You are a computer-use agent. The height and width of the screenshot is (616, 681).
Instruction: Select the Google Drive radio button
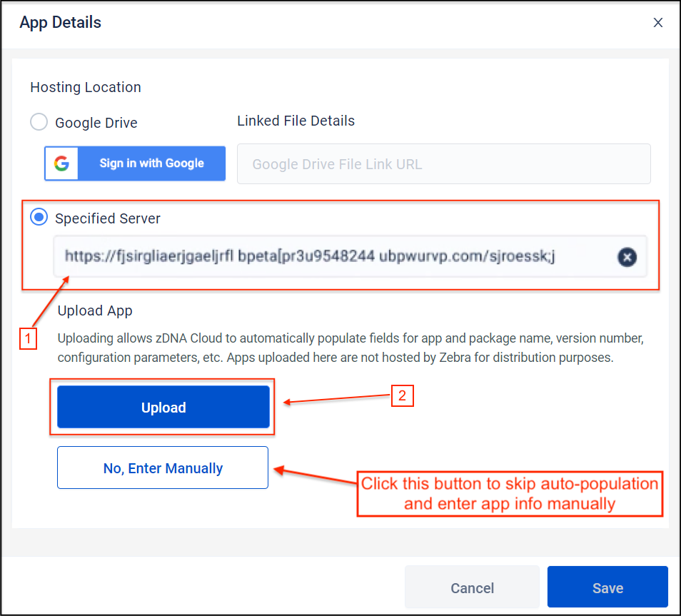(x=39, y=123)
